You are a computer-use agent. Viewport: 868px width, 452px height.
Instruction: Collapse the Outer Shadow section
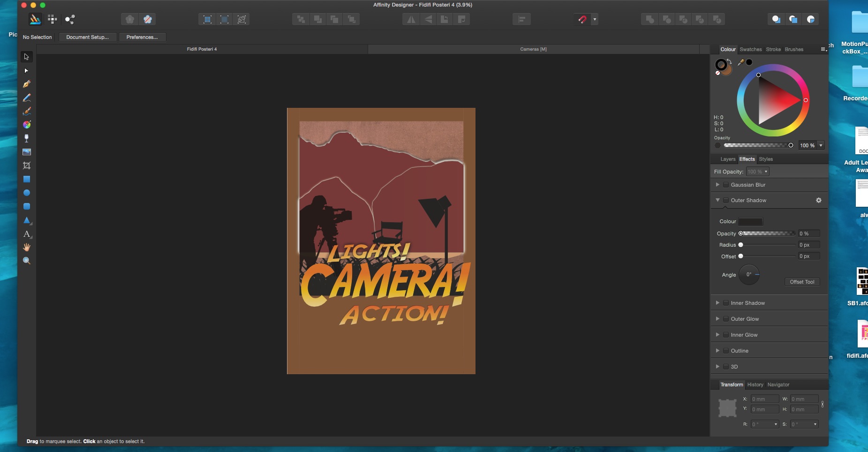[717, 200]
